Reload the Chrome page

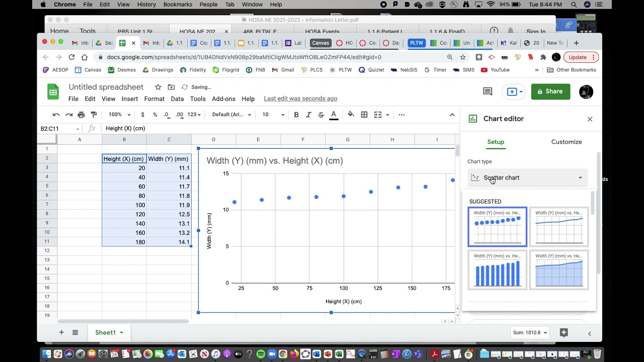pos(71,57)
